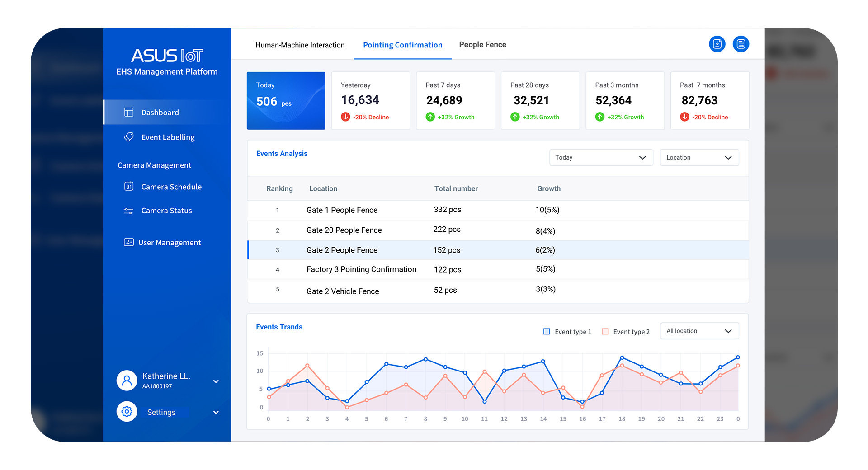
Task: Toggle the Event type 1 checkbox
Action: [x=547, y=331]
